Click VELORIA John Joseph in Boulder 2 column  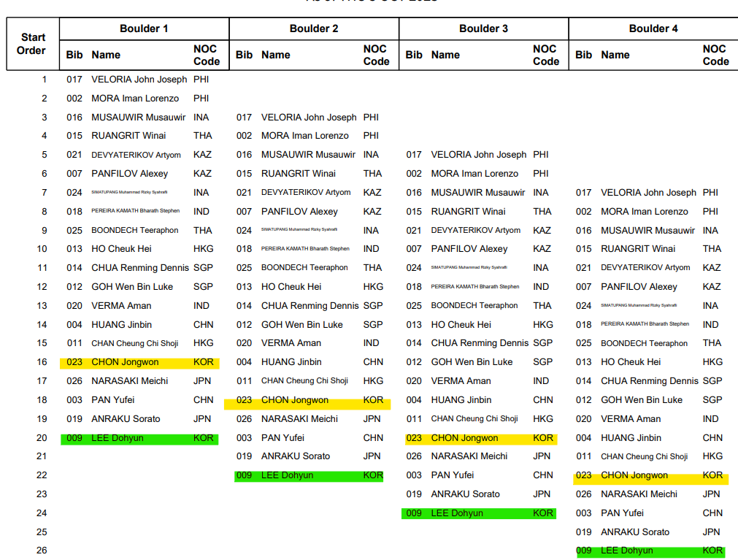(x=309, y=117)
